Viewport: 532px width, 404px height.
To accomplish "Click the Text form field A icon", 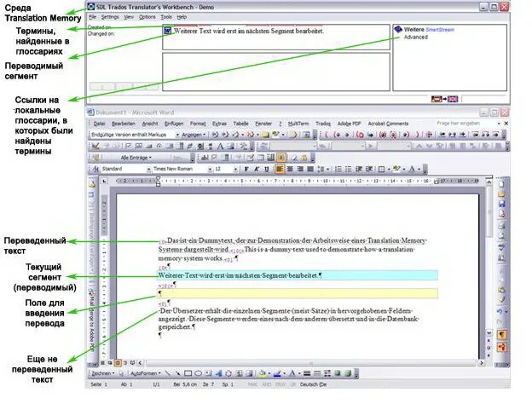I will tap(220, 147).
